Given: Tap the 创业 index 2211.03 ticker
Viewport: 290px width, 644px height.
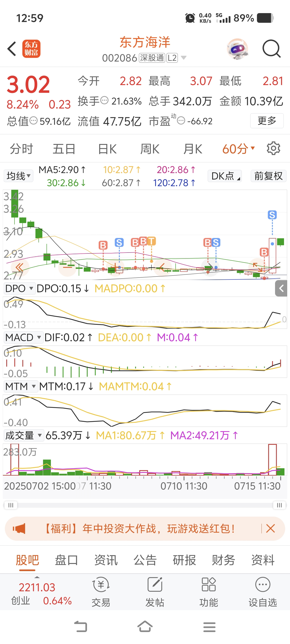Looking at the screenshot, I should (37, 593).
